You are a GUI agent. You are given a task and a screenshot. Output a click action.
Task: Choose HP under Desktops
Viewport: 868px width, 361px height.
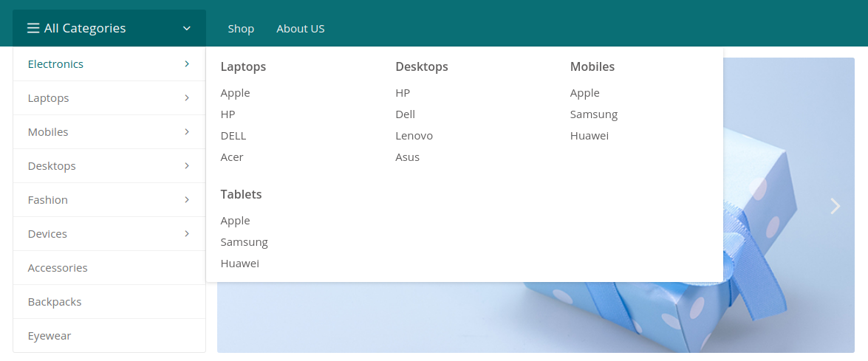pyautogui.click(x=403, y=93)
